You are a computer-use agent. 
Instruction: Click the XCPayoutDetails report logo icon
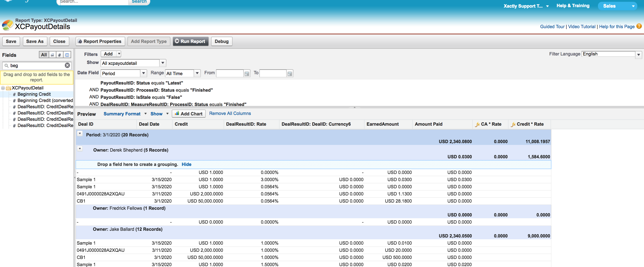pyautogui.click(x=7, y=25)
